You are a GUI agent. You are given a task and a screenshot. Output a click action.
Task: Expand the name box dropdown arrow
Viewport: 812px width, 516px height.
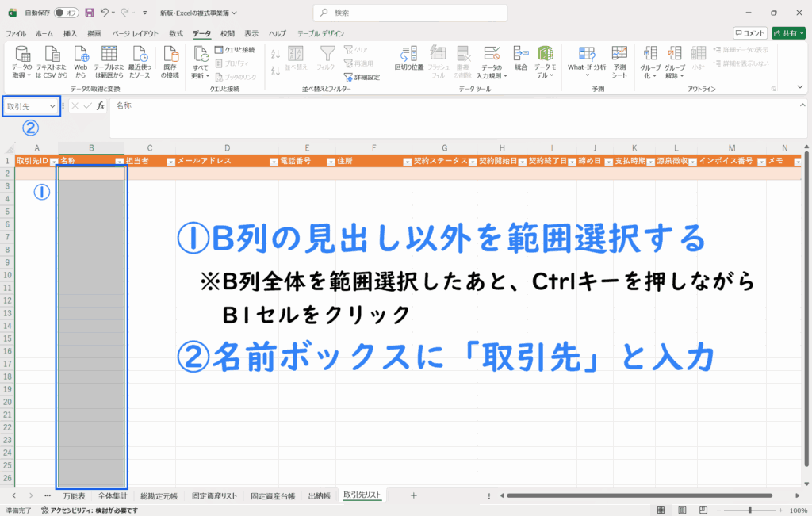(52, 105)
